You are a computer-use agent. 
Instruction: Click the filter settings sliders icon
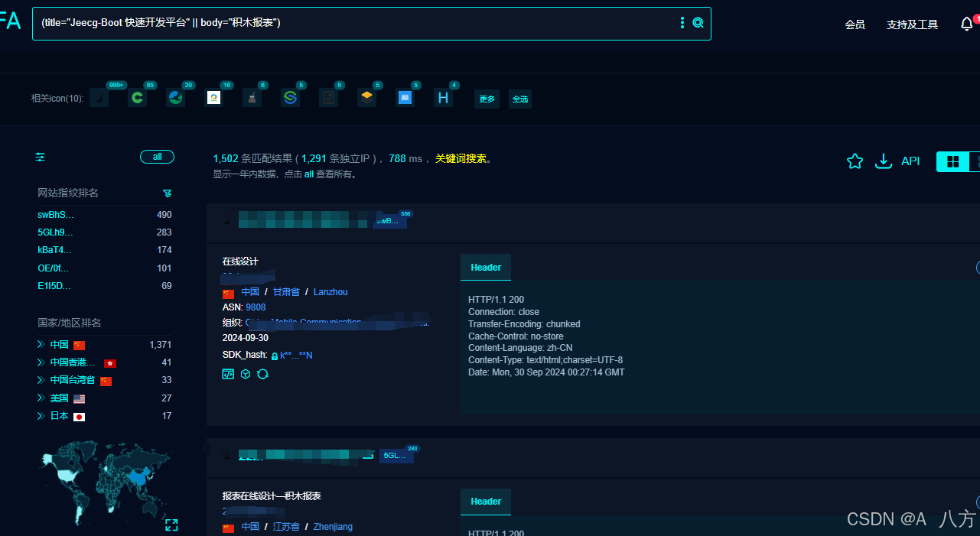pos(41,157)
